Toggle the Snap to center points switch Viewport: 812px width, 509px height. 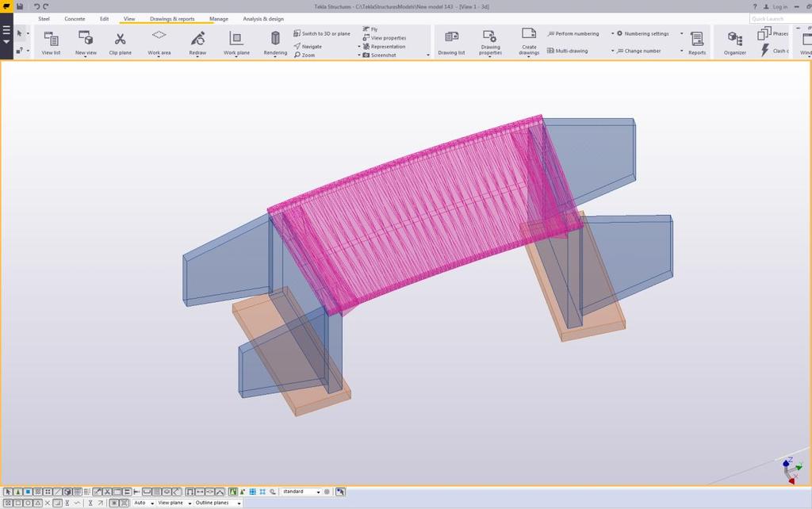tap(28, 503)
